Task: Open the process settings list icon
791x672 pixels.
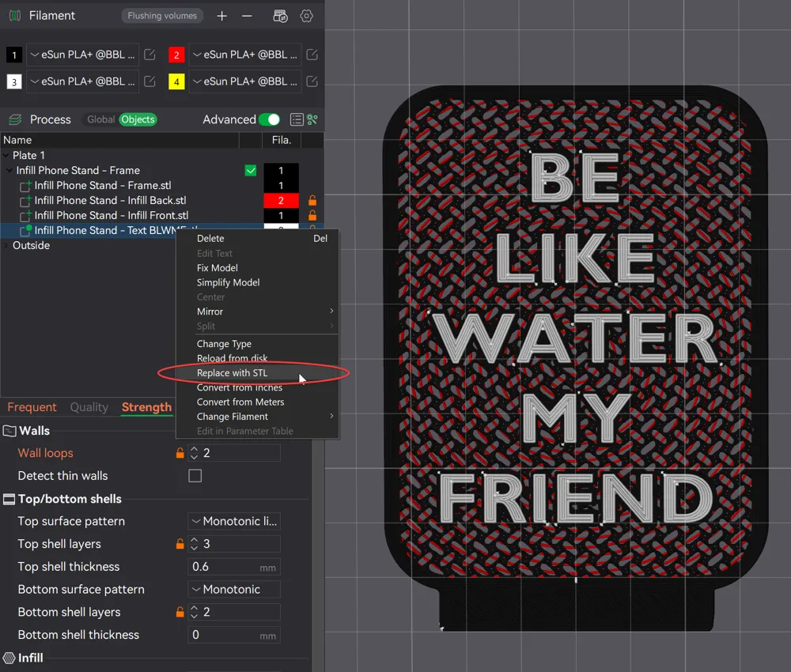Action: click(297, 119)
